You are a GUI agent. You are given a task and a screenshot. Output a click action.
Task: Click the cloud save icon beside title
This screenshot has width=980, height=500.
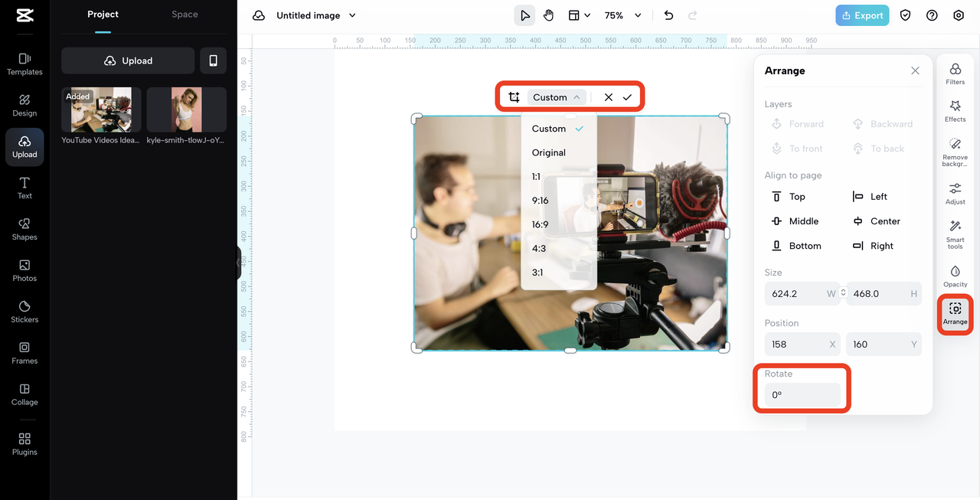tap(259, 15)
